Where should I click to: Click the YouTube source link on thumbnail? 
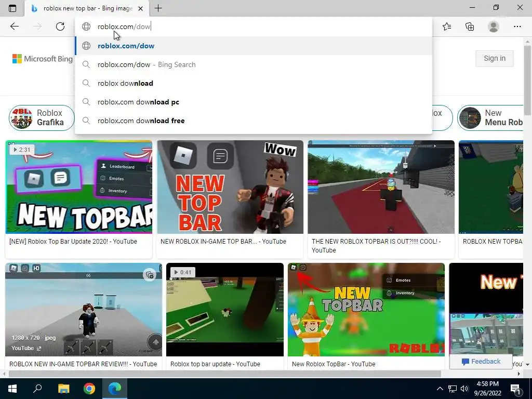tap(26, 348)
